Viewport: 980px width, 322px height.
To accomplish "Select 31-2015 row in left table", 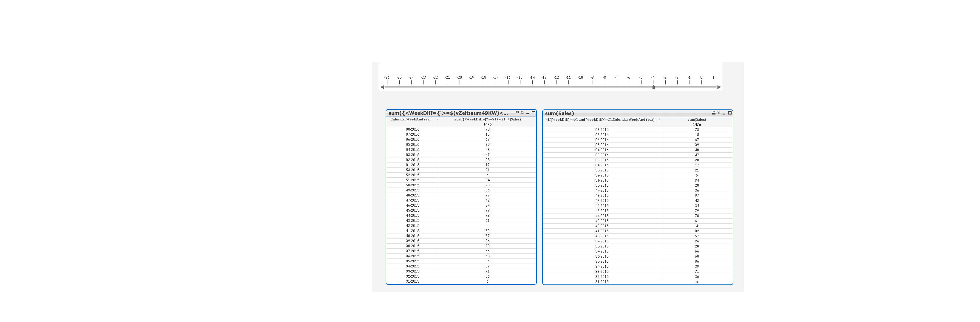I will click(412, 281).
